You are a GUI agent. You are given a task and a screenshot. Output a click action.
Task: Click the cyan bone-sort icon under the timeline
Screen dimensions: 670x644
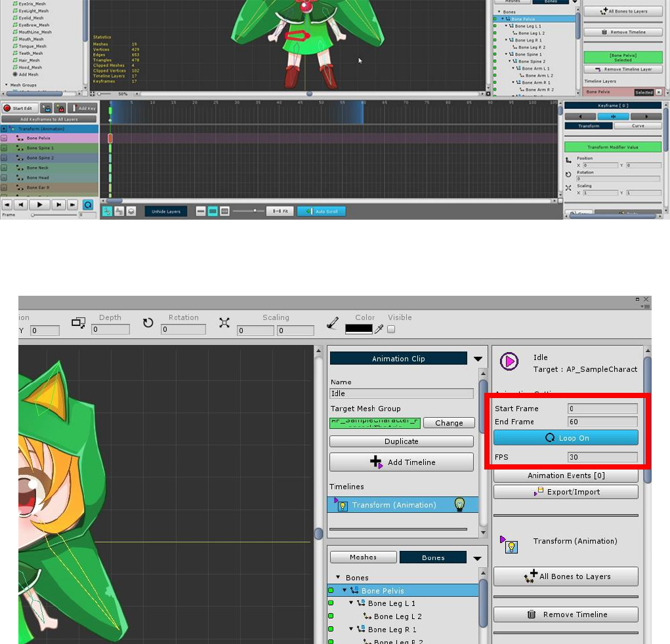coord(107,211)
